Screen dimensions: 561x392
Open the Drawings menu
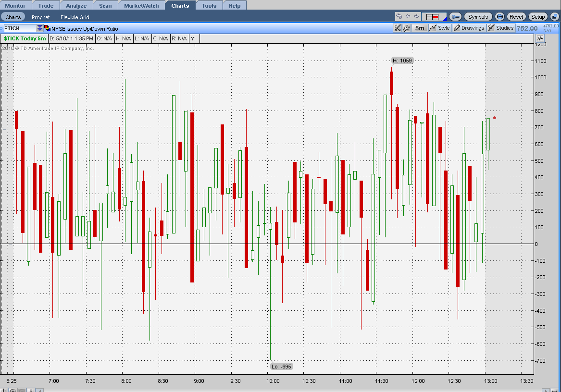coord(469,28)
